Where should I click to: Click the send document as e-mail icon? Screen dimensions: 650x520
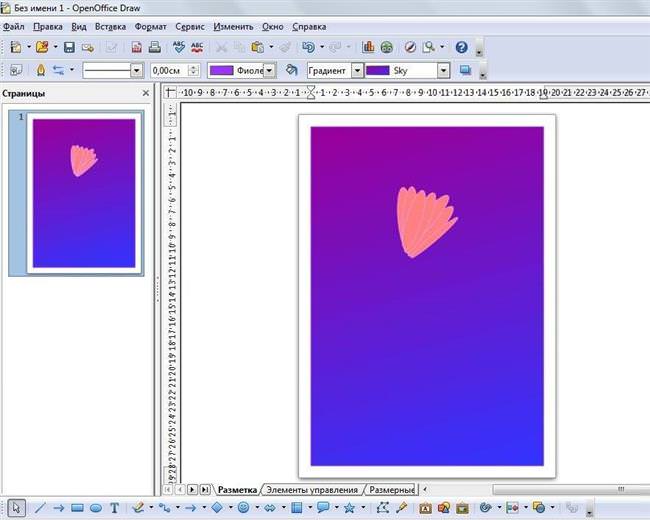(x=88, y=47)
